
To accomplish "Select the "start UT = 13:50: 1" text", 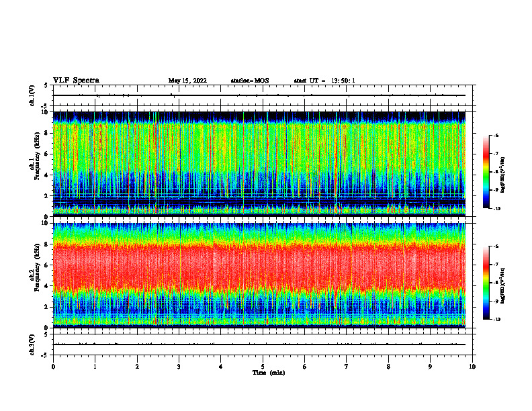I will (x=324, y=81).
